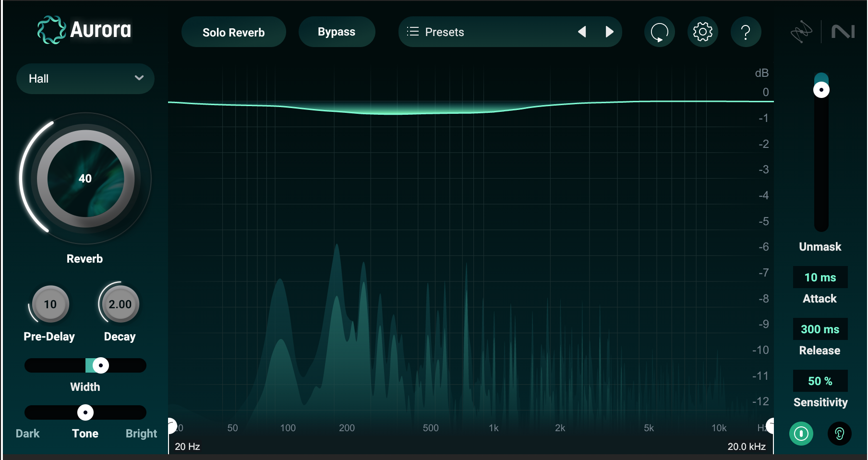Image resolution: width=868 pixels, height=460 pixels.
Task: Click the Pre-Delay label text
Action: coord(49,337)
